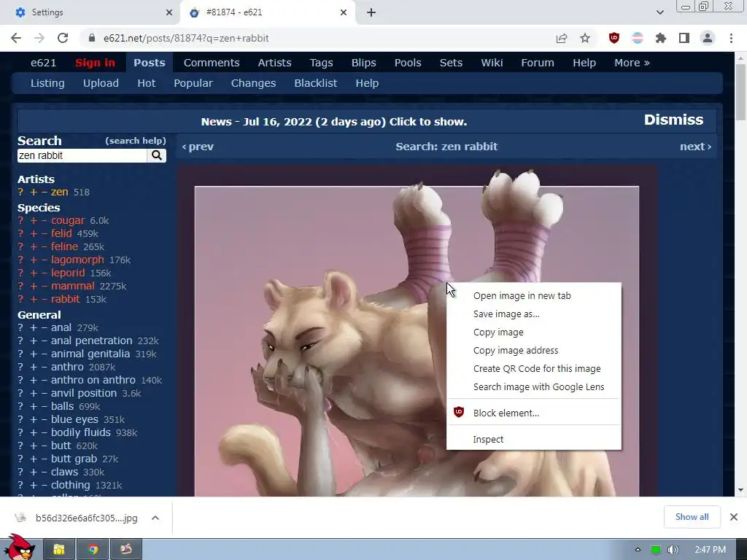Click Show all downloads
Screen dimensions: 747x560
click(x=692, y=517)
